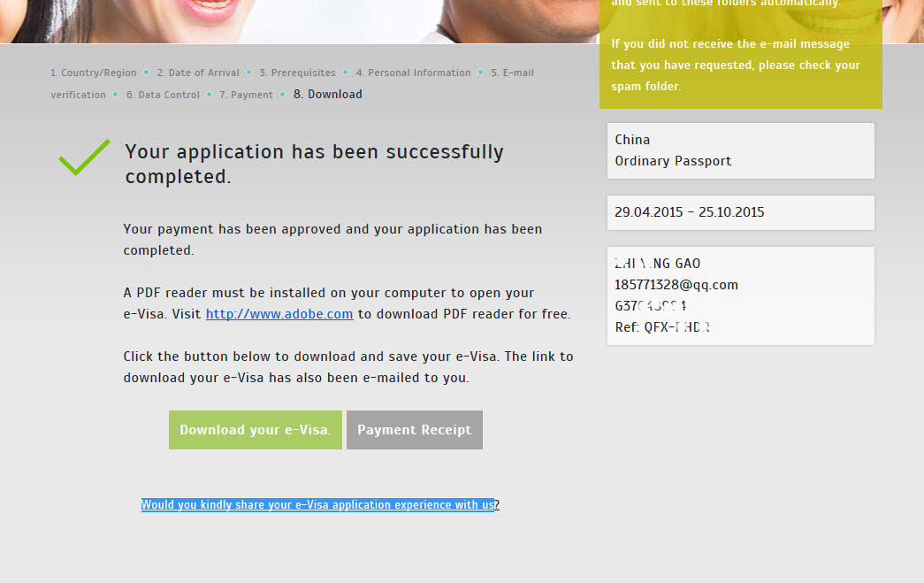Click the applicant email address in the summary
This screenshot has height=583, width=924.
(x=676, y=285)
